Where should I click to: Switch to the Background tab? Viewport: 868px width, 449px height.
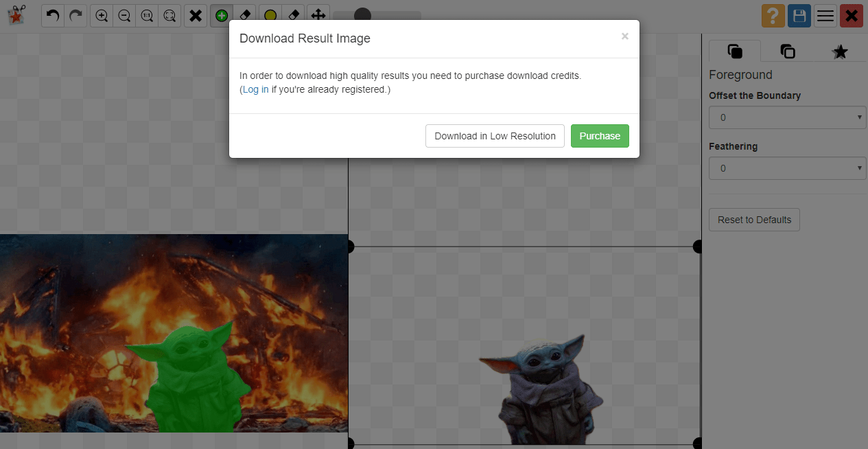coord(788,51)
